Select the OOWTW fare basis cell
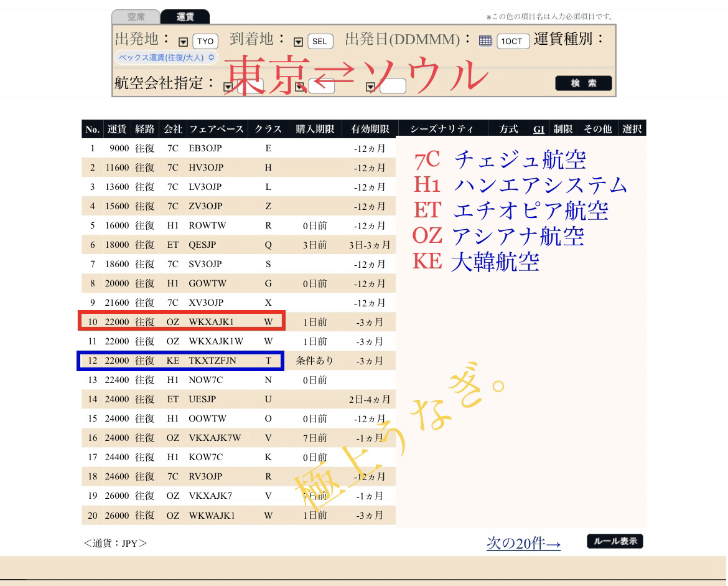Screen dimensions: 728x586 pyautogui.click(x=208, y=418)
